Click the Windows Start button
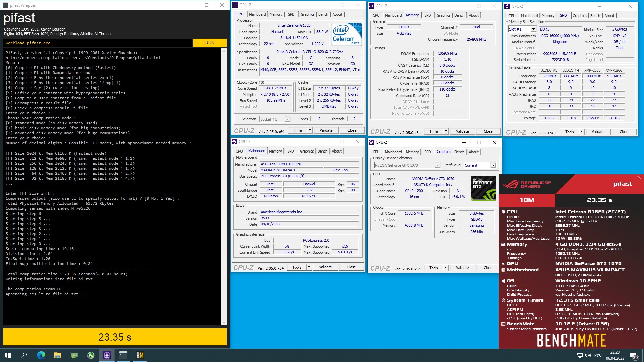Viewport: 644px width, 362px height. [x=8, y=355]
